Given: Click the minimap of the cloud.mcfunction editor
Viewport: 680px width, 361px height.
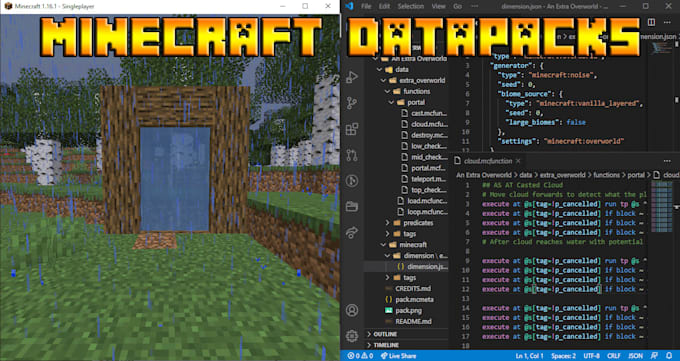Looking at the screenshot, I should click(661, 207).
